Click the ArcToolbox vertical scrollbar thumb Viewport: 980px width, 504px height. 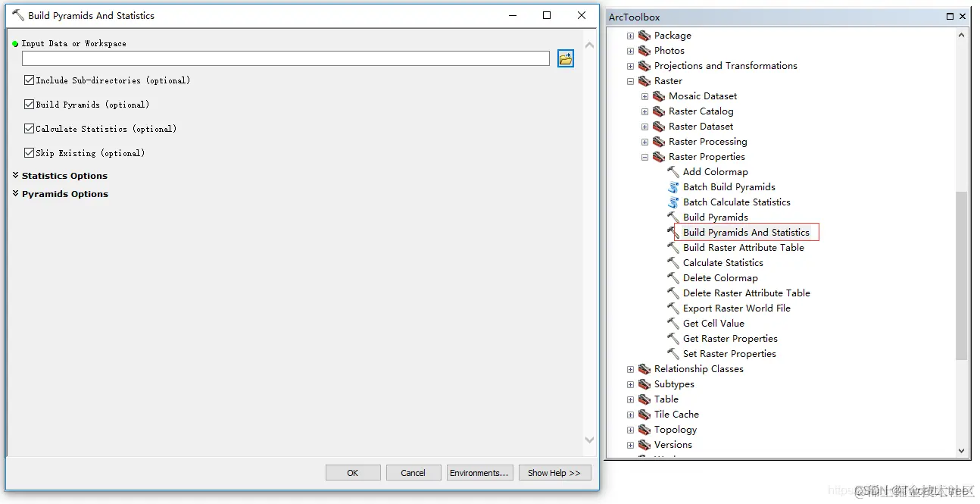(x=962, y=275)
